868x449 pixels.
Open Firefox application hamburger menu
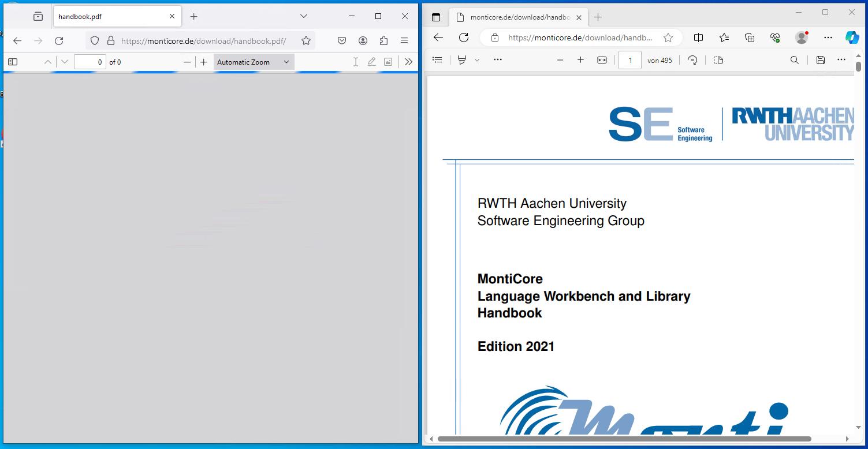[404, 40]
